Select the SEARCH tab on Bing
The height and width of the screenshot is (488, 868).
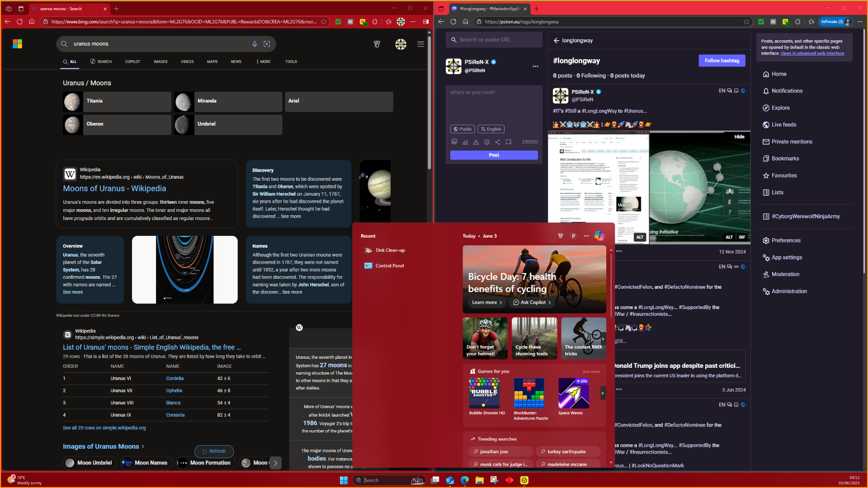[101, 61]
